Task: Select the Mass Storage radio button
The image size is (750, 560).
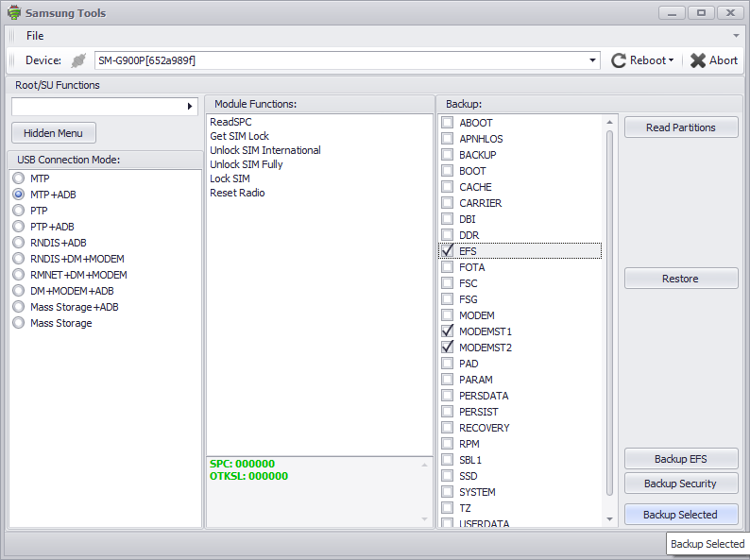Action: click(x=19, y=323)
